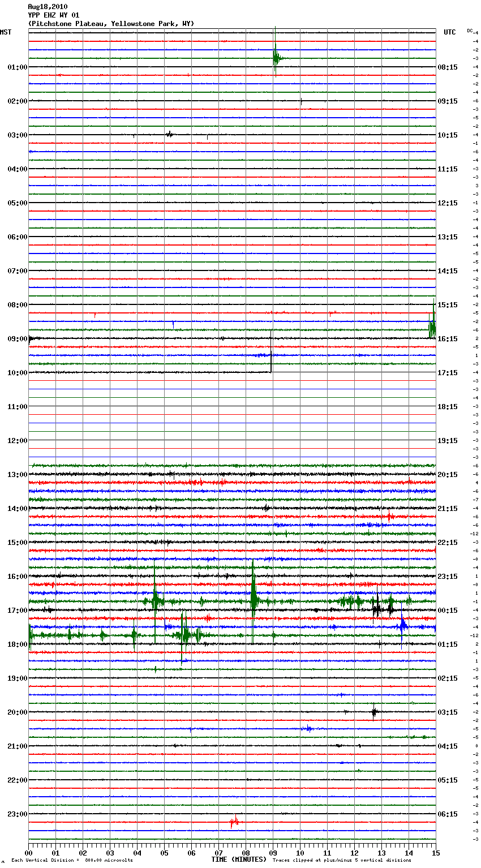481x868 pixels.
Task: Click the "DC" offset column header
Action: (470, 30)
